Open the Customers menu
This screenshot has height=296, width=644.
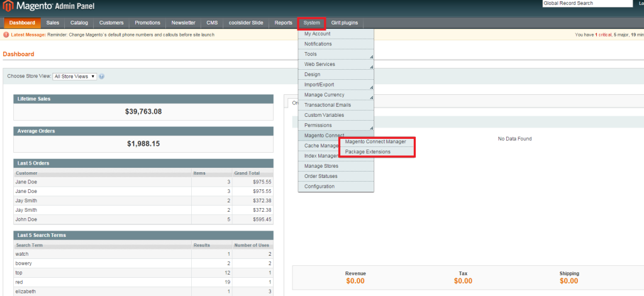coord(111,23)
